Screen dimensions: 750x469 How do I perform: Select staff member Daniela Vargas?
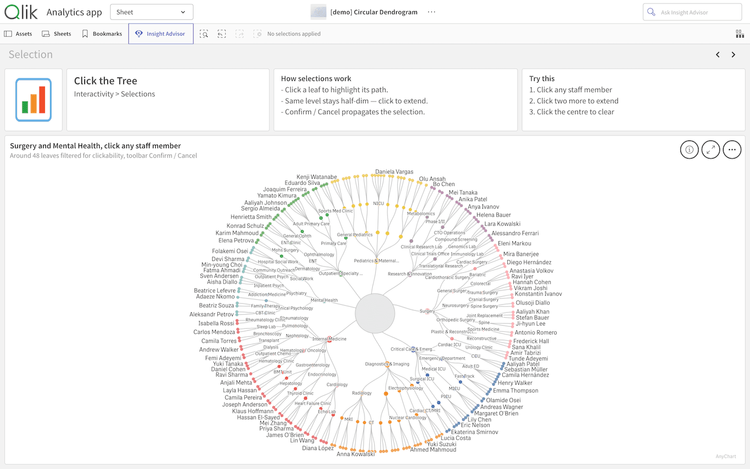point(394,172)
